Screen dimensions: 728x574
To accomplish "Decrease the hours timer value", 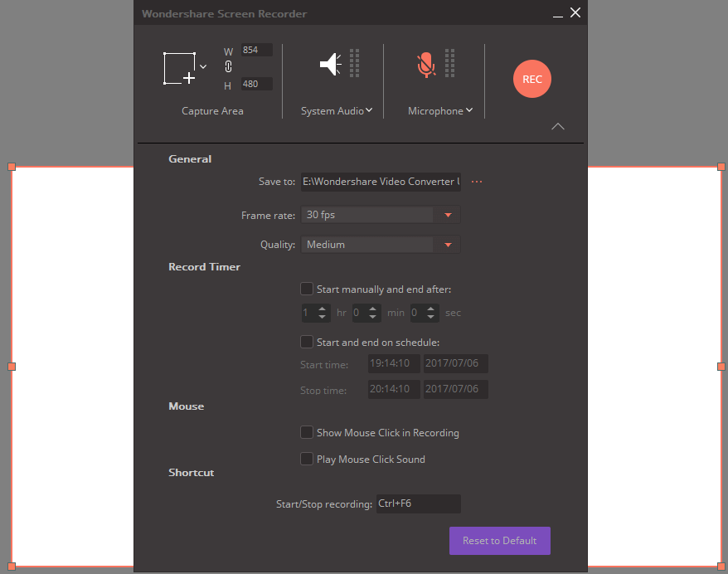I will point(323,317).
